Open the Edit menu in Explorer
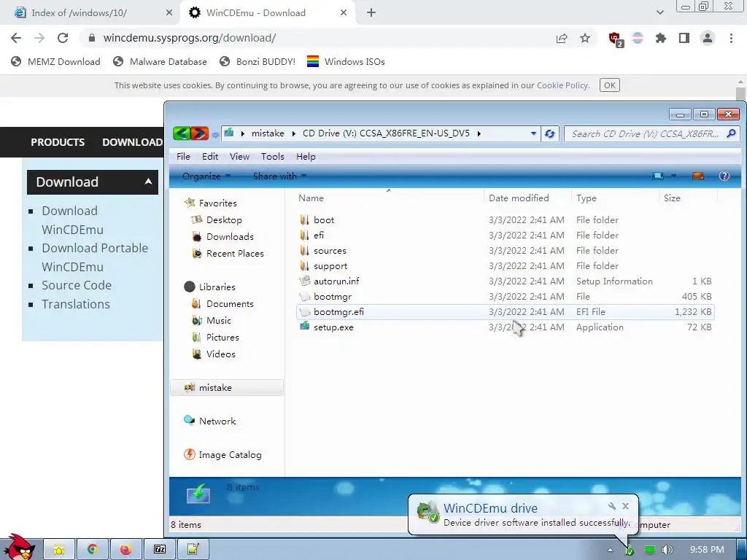Image resolution: width=747 pixels, height=560 pixels. (x=209, y=157)
